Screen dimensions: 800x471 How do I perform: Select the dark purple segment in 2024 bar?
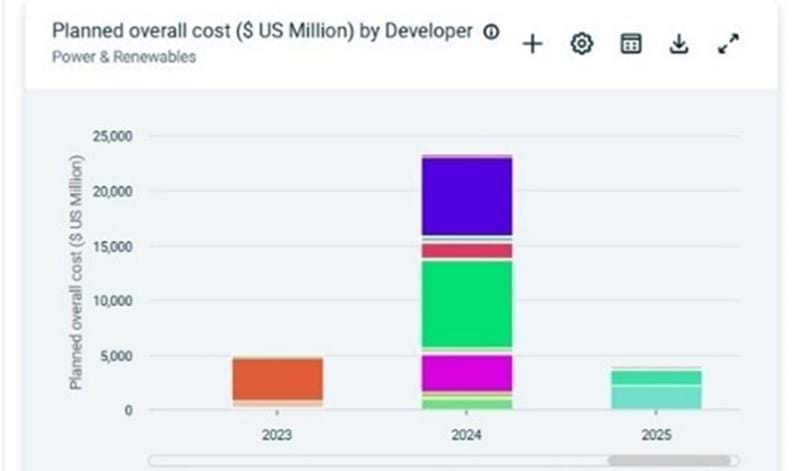pyautogui.click(x=467, y=196)
